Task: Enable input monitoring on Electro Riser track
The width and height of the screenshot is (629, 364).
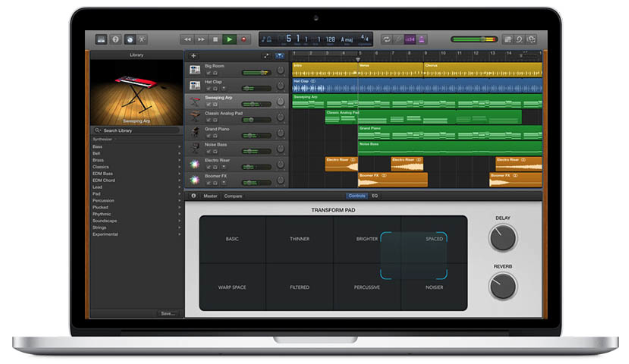Action: (223, 167)
